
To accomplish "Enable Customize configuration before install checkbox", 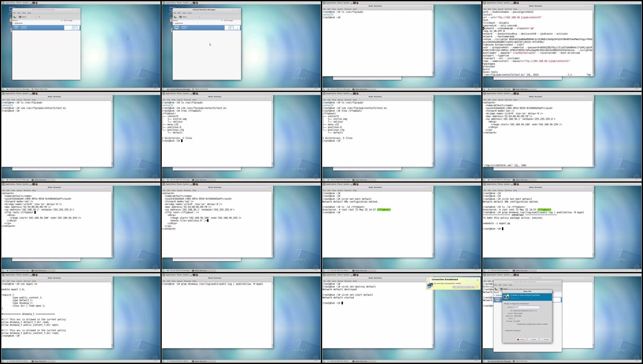I will click(515, 324).
